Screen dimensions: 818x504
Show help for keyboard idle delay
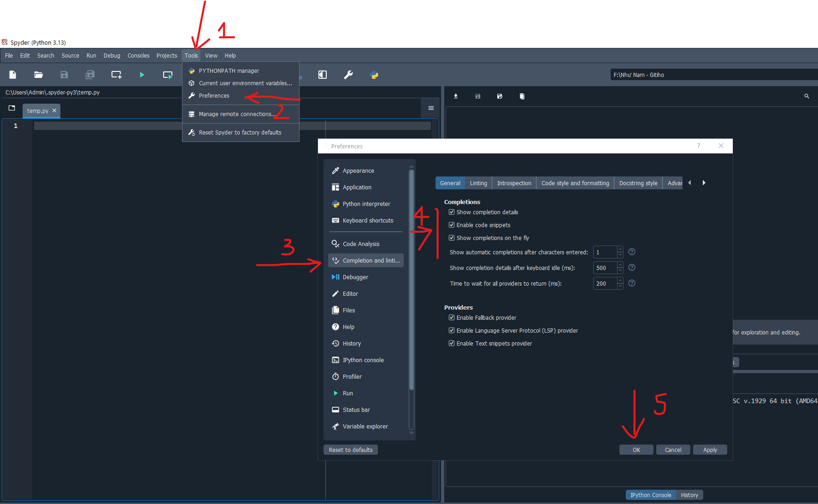coord(632,267)
